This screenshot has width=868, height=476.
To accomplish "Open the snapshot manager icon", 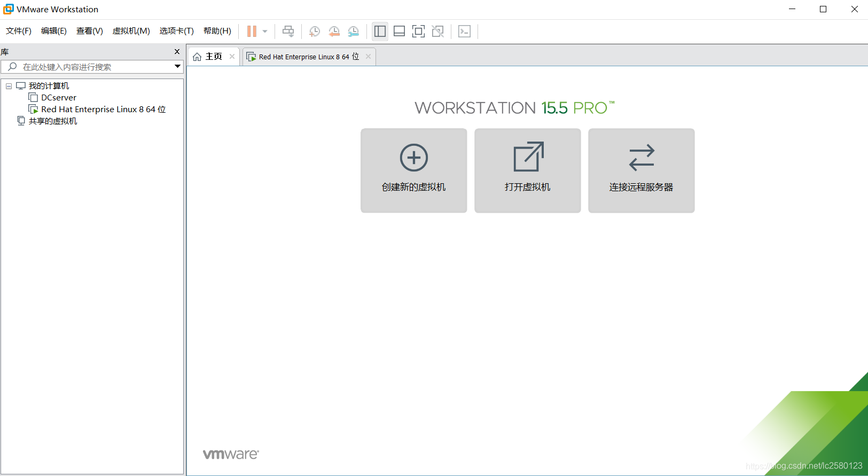I will point(354,32).
